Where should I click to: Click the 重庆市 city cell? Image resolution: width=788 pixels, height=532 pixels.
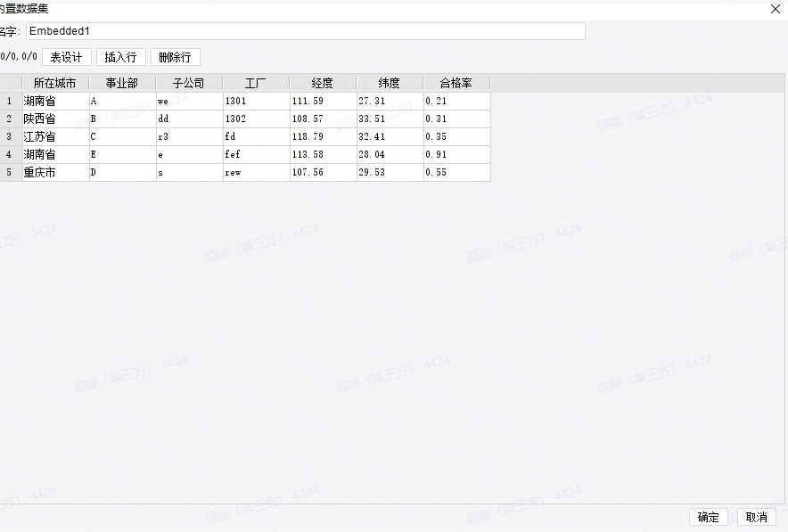tap(56, 172)
